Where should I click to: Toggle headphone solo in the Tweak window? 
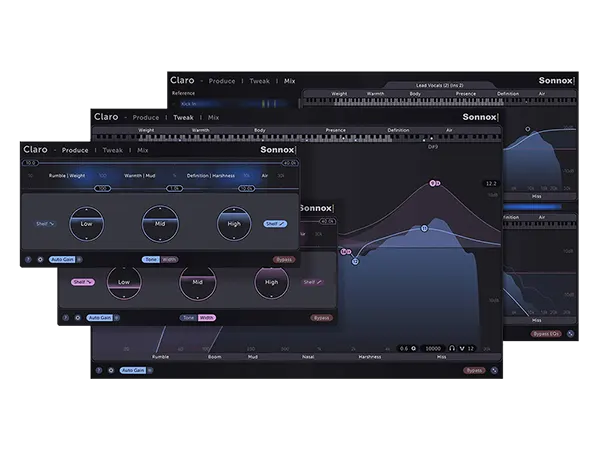point(452,348)
